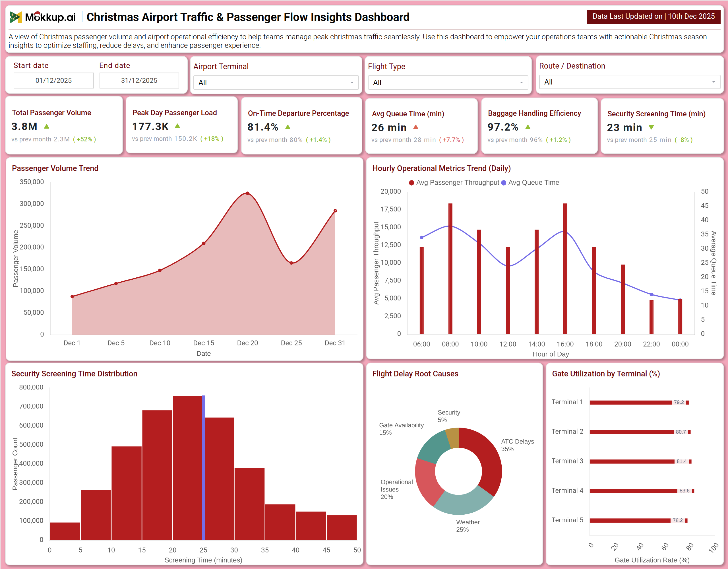
Task: Click the Weather 25% label
Action: (468, 526)
